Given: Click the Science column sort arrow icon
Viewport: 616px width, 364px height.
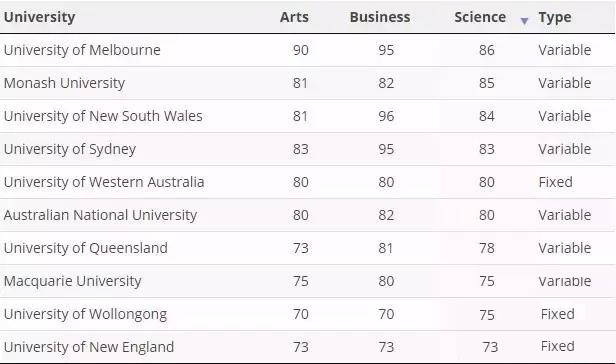Looking at the screenshot, I should 524,21.
